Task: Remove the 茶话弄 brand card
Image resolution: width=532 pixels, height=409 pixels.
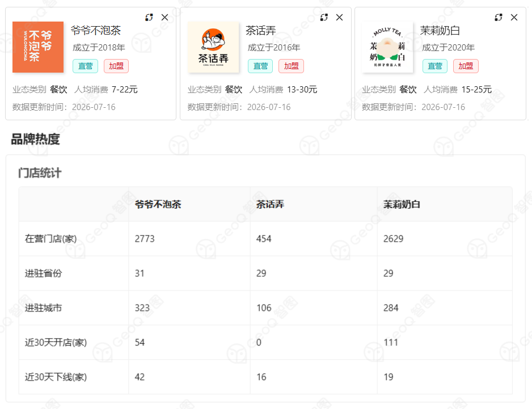Action: tap(340, 18)
